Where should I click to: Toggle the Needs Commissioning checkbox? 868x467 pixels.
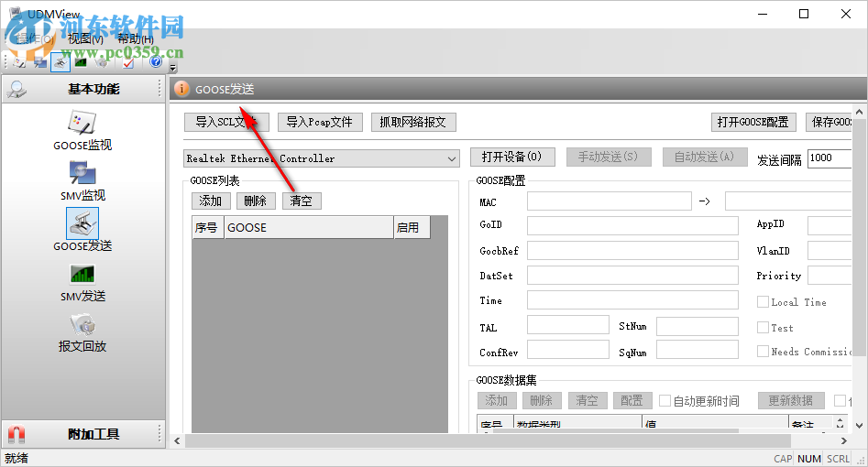point(763,352)
